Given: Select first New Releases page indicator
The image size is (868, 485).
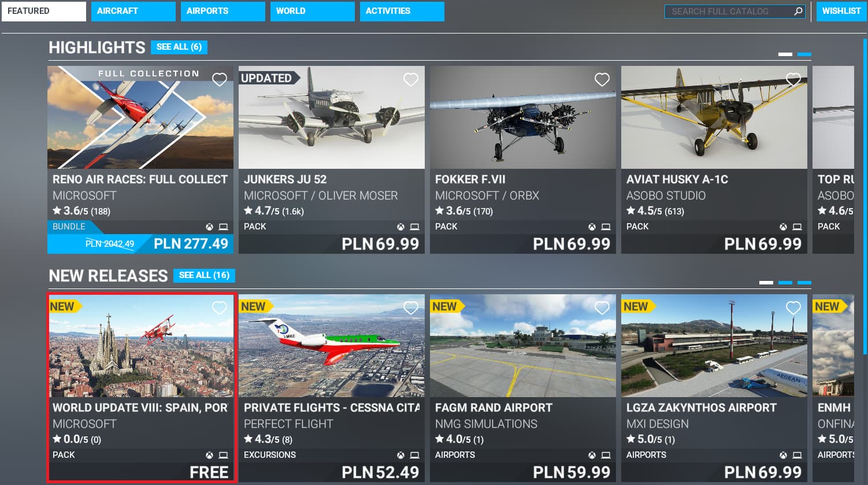Looking at the screenshot, I should [766, 283].
